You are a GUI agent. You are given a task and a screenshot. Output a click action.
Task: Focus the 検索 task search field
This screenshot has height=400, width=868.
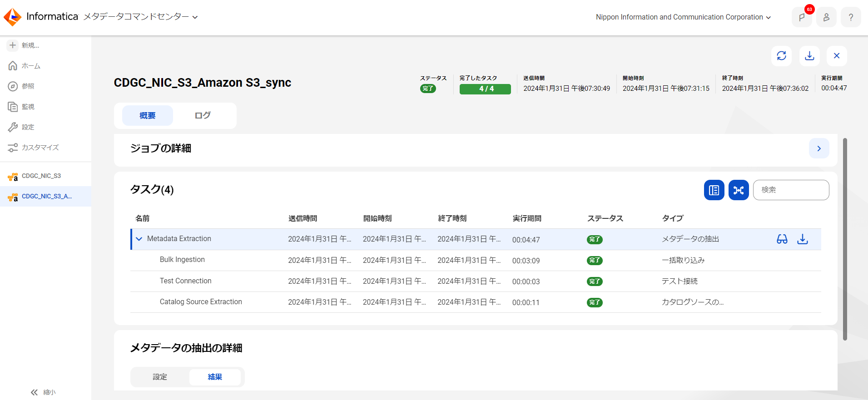(x=791, y=190)
